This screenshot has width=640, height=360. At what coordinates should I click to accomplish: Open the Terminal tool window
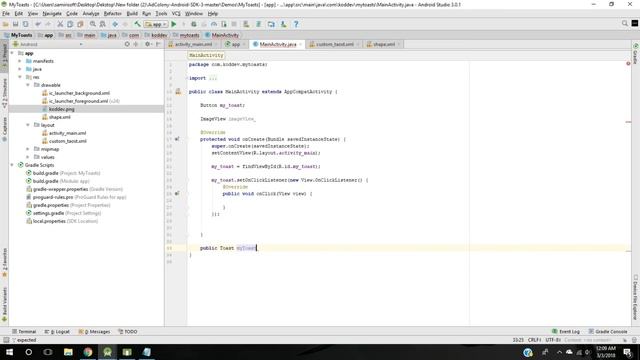tap(24, 331)
